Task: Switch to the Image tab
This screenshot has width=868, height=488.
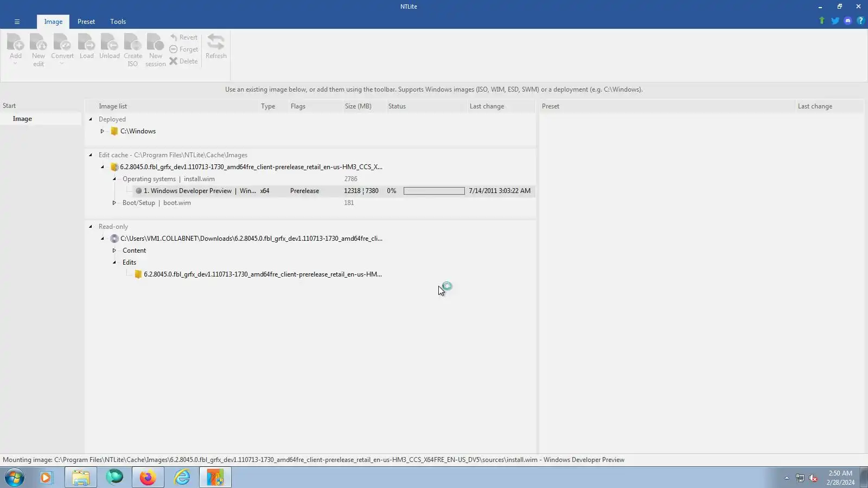Action: pos(53,22)
